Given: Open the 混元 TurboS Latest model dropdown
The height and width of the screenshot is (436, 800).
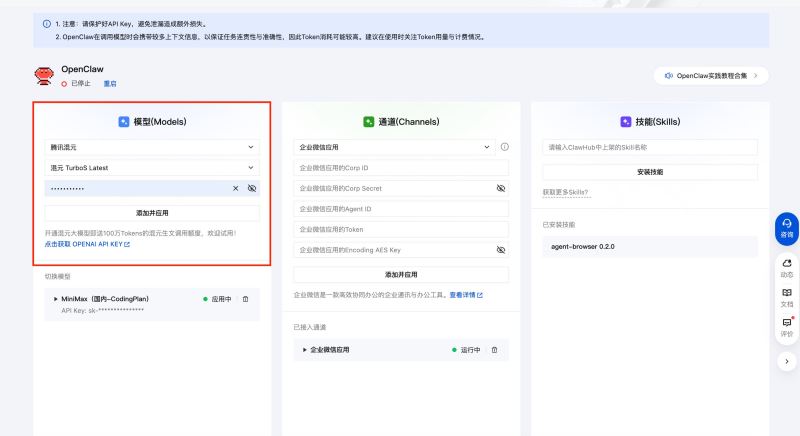Looking at the screenshot, I should pyautogui.click(x=152, y=168).
